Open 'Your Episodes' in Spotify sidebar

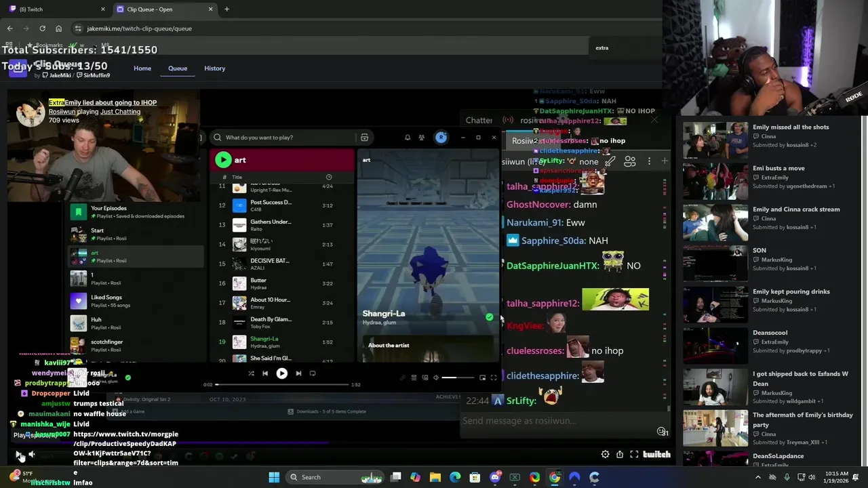[136, 212]
